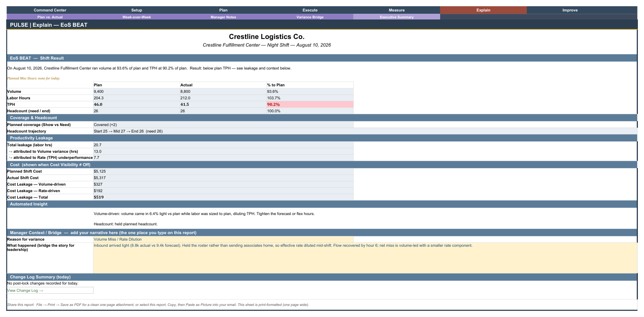Image resolution: width=644 pixels, height=317 pixels.
Task: Select Rate-driven Cost Leakage $192
Action: [223, 191]
